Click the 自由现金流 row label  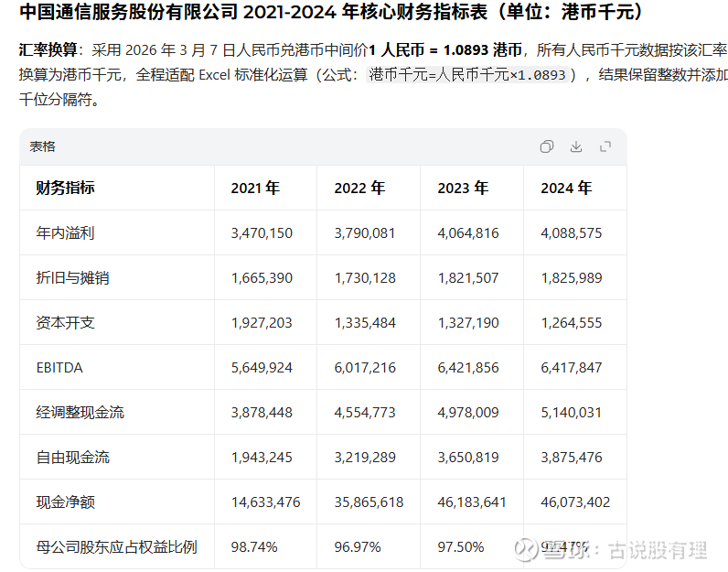(x=73, y=458)
